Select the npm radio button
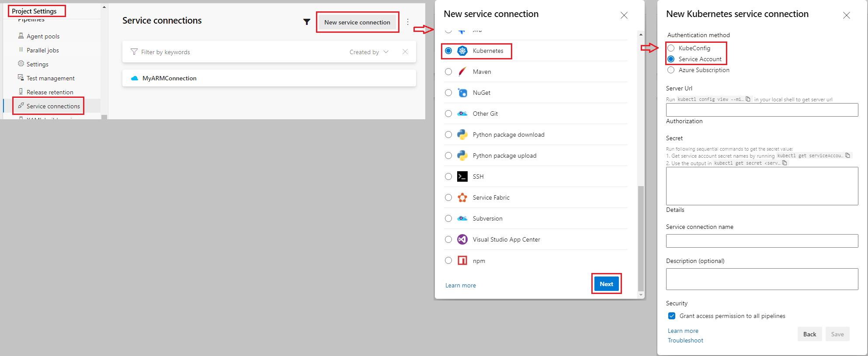Viewport: 868px width, 356px height. click(448, 260)
